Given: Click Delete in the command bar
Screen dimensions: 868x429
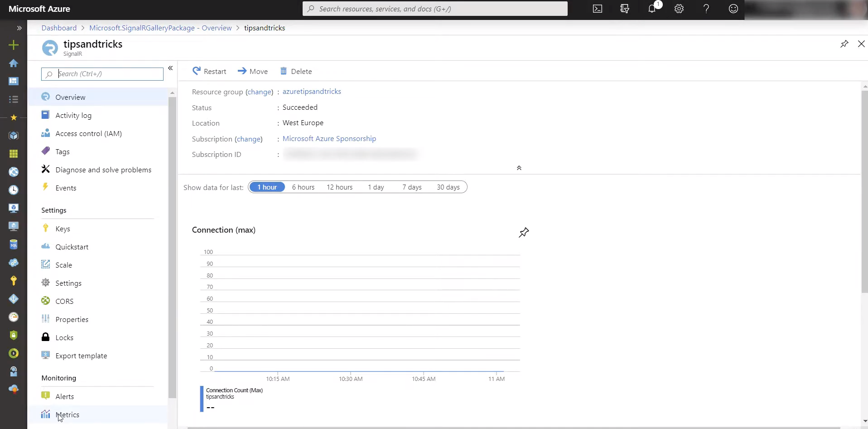Looking at the screenshot, I should [x=296, y=71].
